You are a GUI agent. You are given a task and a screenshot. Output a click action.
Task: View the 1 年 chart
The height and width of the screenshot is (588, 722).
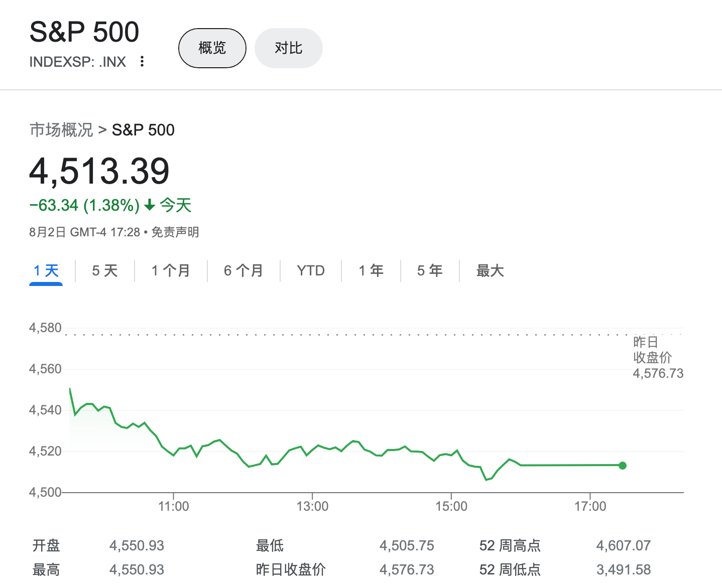coord(371,270)
